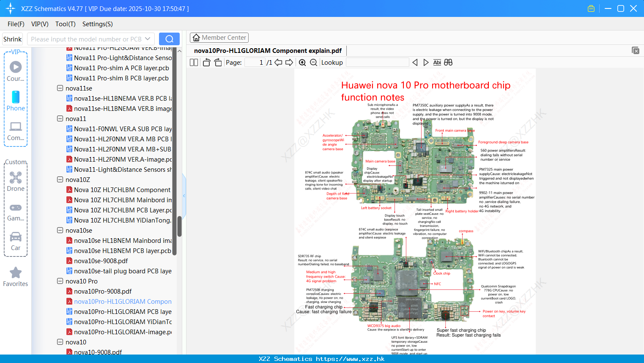The image size is (644, 363).
Task: Click the detach-window icon at top right of viewer
Action: point(636,50)
